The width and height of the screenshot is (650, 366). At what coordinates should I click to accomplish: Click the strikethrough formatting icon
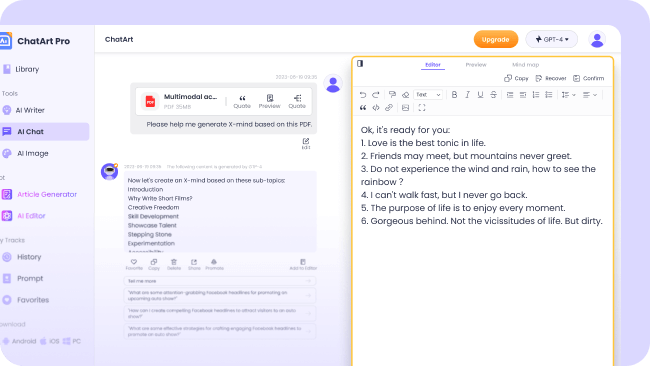pos(493,95)
